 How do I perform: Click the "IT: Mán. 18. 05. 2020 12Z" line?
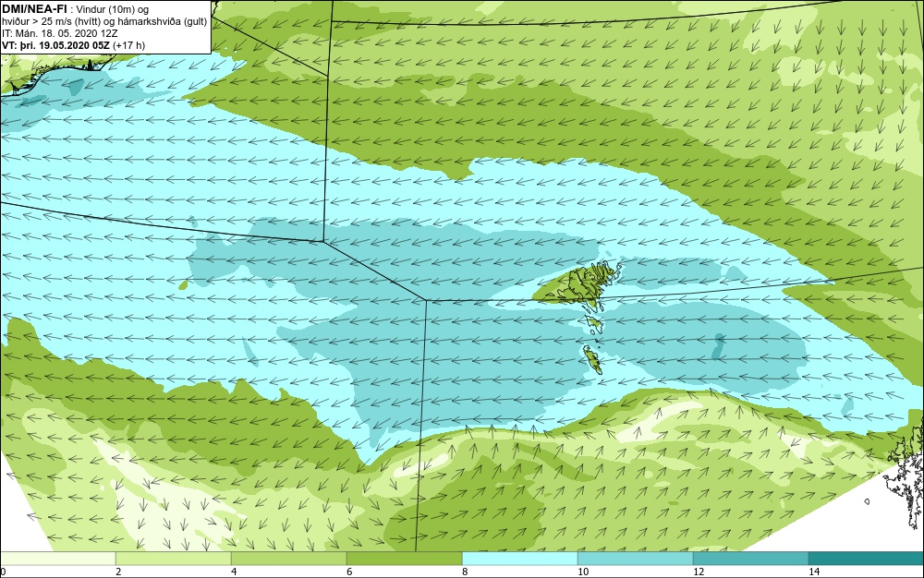[59, 33]
